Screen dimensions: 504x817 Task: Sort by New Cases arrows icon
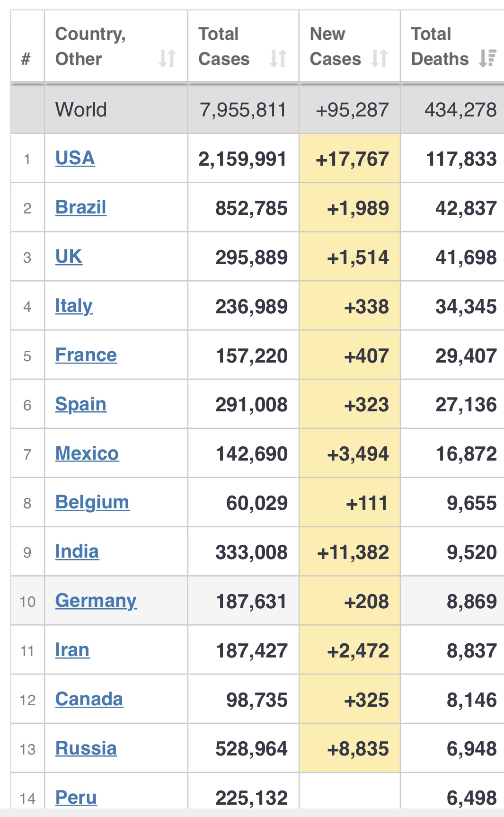click(x=380, y=59)
